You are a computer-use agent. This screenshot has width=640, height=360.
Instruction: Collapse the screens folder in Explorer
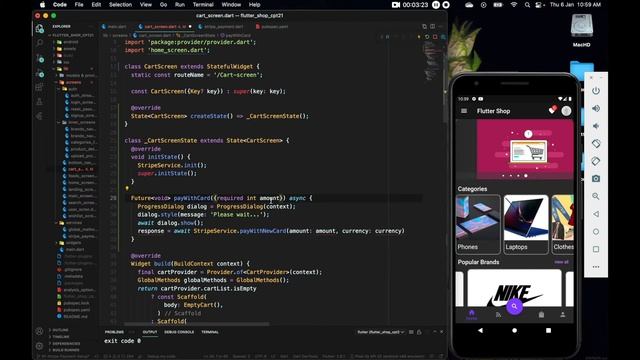(x=73, y=82)
